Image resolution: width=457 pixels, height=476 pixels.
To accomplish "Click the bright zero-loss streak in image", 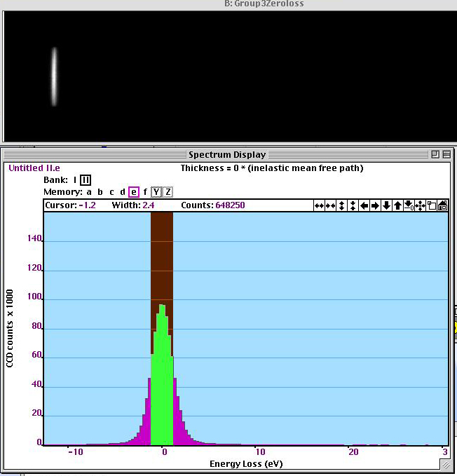I will (54, 76).
